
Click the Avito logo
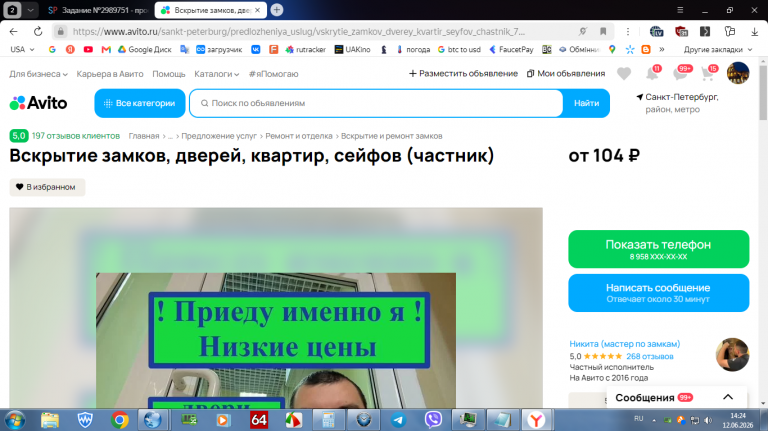[x=38, y=103]
